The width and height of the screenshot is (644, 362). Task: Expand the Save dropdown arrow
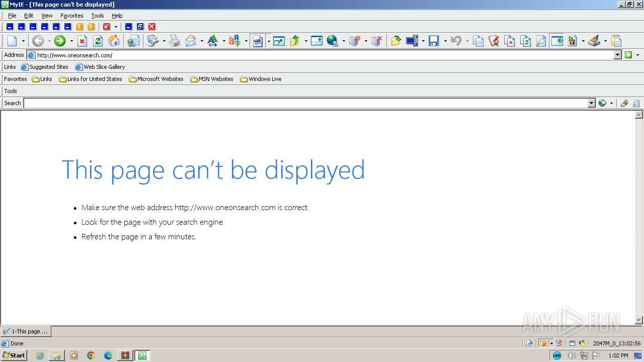pos(445,41)
